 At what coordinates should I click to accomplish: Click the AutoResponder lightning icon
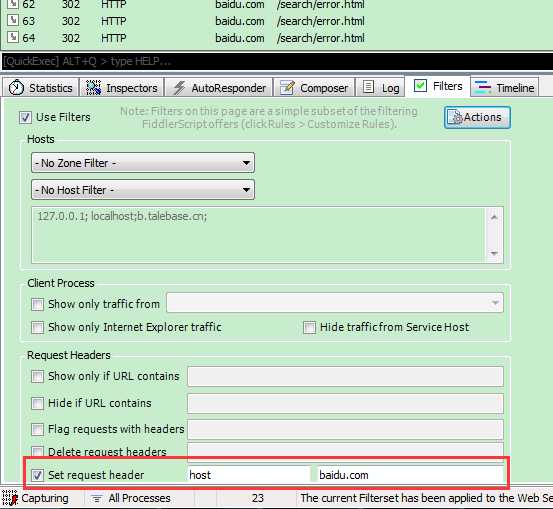point(180,88)
